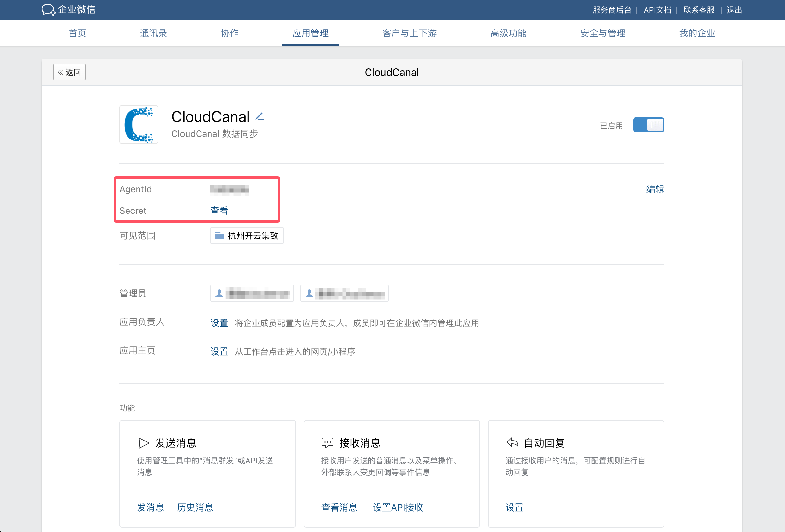Click 查看 to view the Secret

click(x=219, y=211)
